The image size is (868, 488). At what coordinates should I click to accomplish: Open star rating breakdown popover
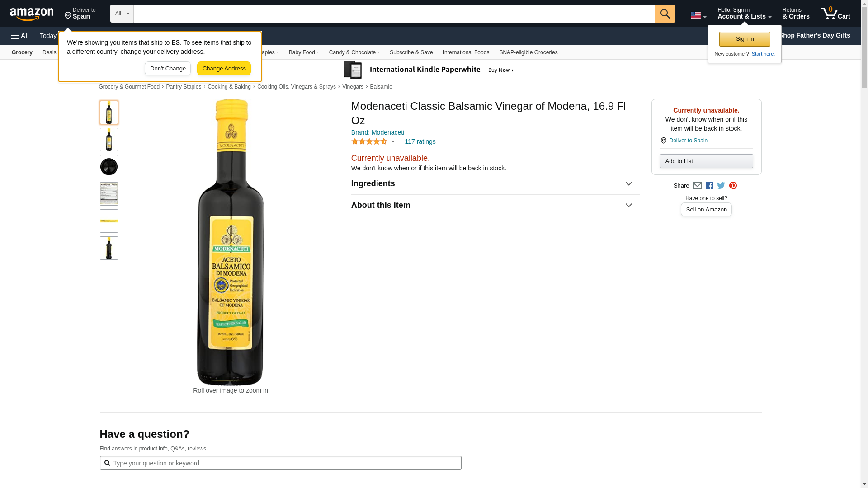coord(373,142)
